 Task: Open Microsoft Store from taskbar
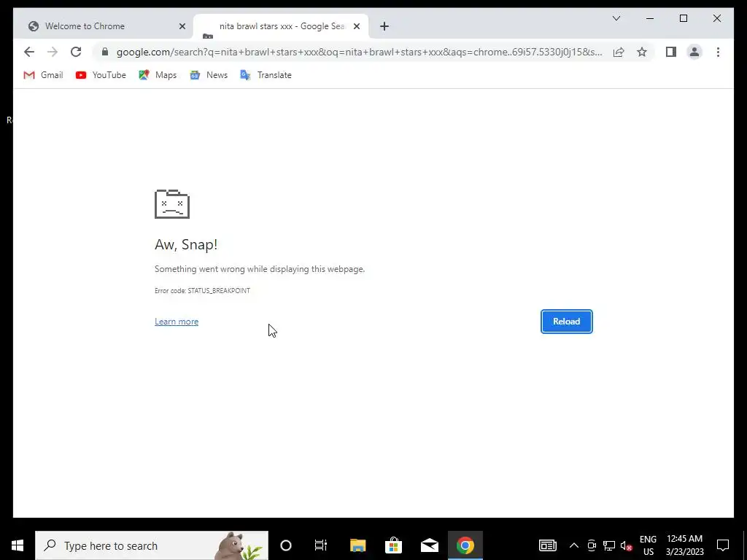point(393,545)
